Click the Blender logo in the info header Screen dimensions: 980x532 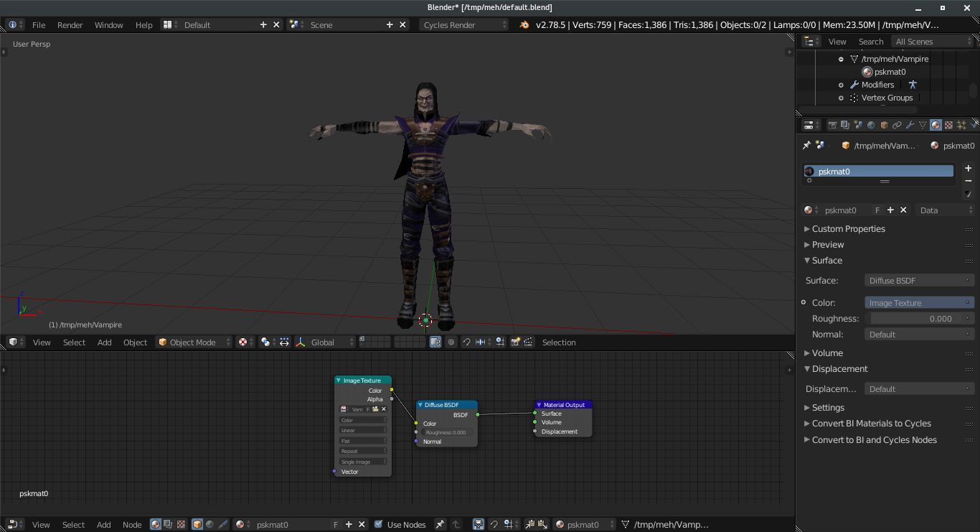524,24
